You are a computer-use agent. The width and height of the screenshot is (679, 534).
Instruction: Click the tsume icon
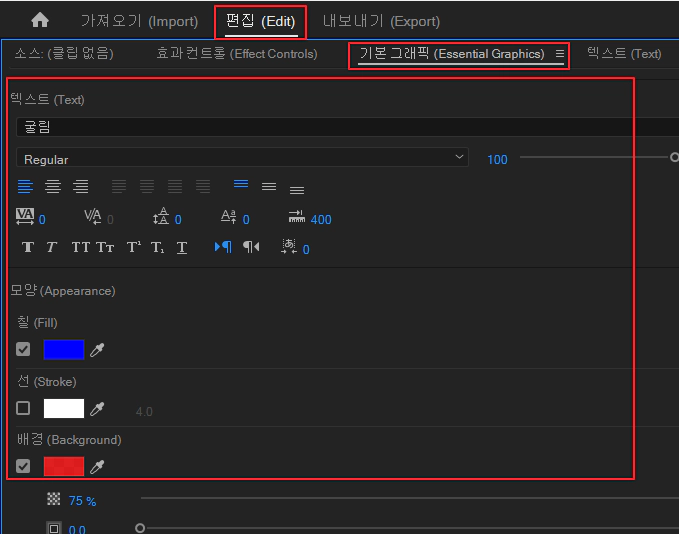click(x=289, y=246)
